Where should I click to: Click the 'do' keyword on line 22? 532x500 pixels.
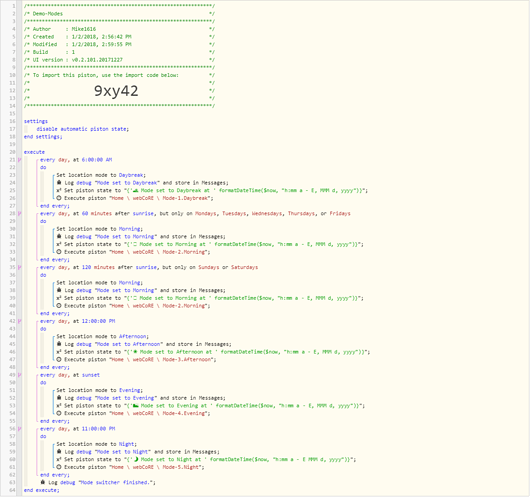click(x=43, y=168)
